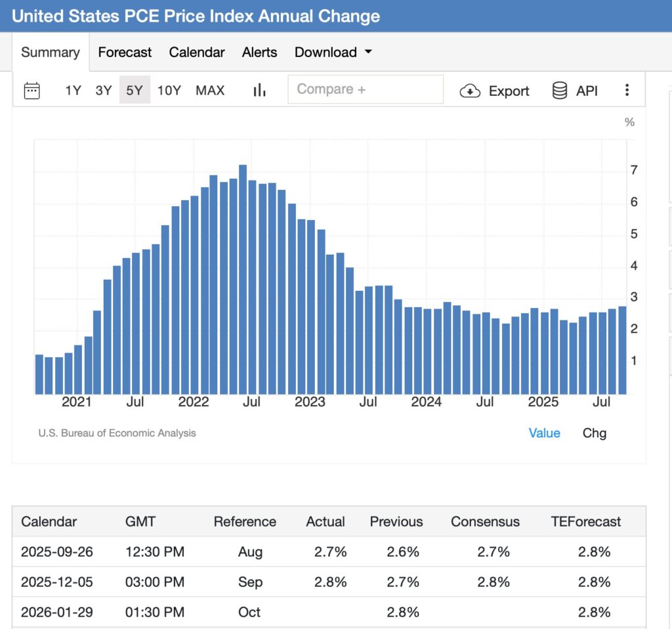
Task: Open the bar chart type icon
Action: pyautogui.click(x=259, y=91)
